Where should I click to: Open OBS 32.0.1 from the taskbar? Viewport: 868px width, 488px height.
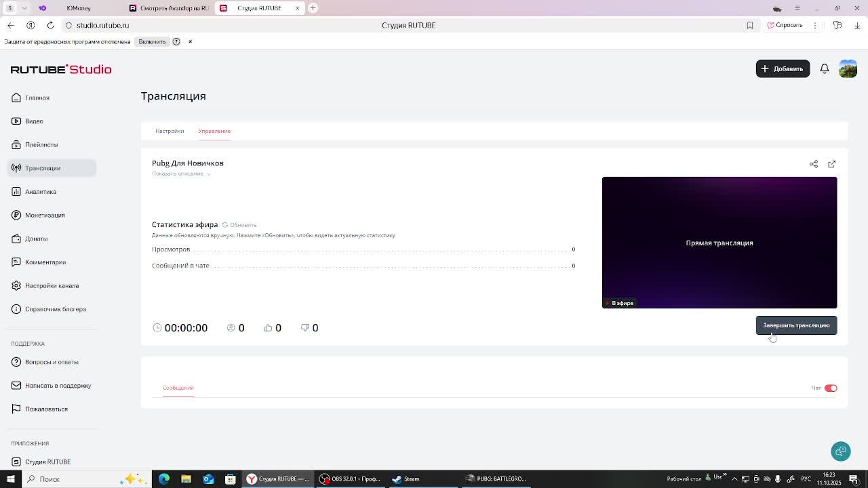pyautogui.click(x=350, y=479)
